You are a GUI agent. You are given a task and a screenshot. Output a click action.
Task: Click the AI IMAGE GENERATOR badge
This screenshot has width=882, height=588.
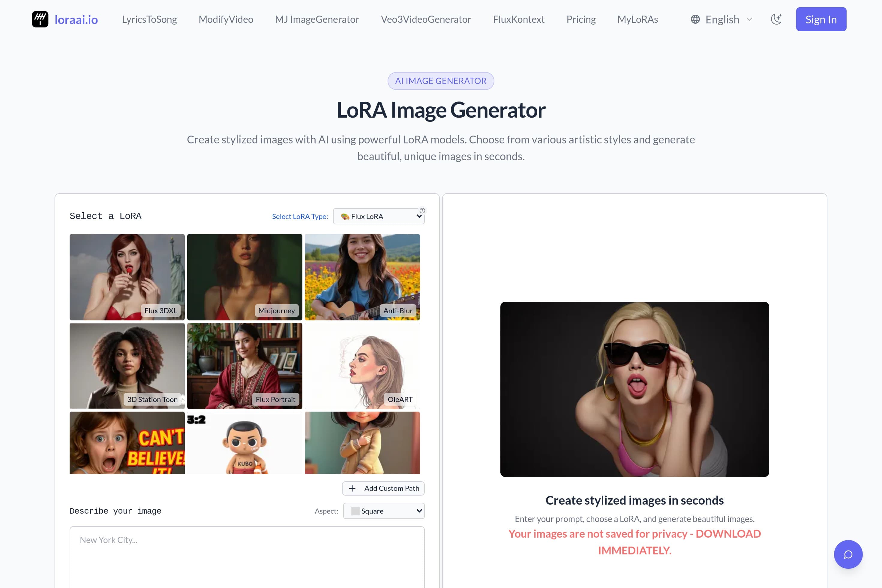[441, 81]
